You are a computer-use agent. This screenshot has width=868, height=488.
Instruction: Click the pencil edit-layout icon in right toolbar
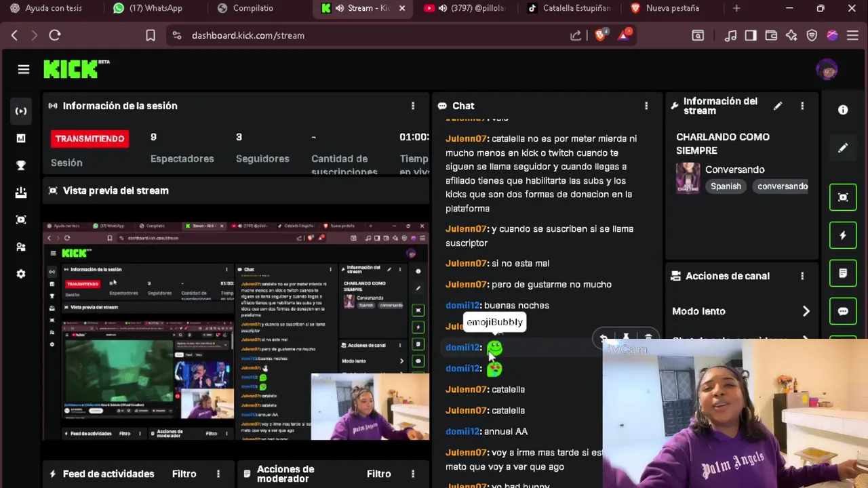click(x=843, y=148)
